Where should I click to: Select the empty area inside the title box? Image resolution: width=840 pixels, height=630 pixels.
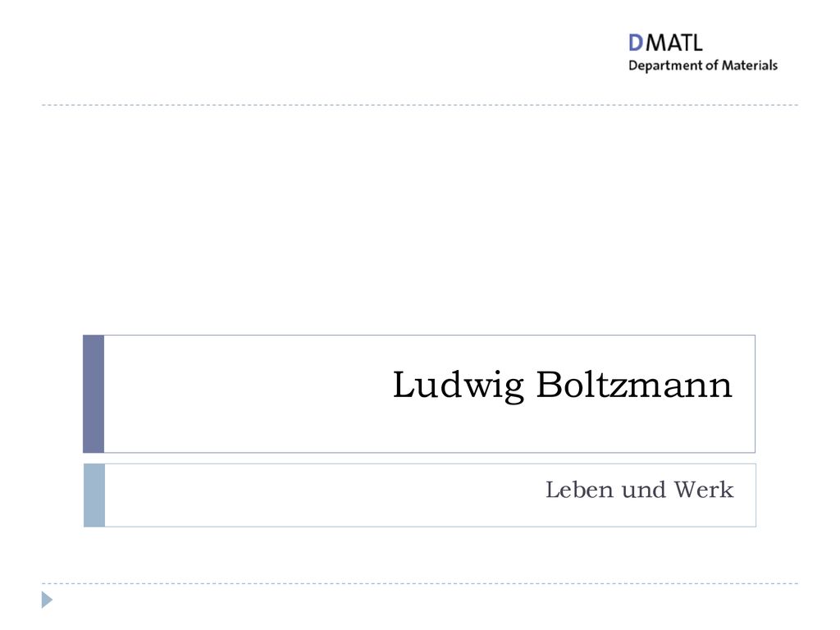pos(246,394)
